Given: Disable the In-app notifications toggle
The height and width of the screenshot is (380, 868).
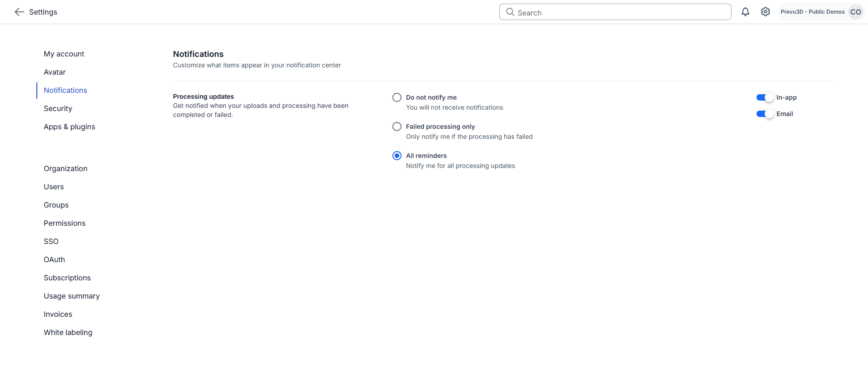Looking at the screenshot, I should point(765,97).
